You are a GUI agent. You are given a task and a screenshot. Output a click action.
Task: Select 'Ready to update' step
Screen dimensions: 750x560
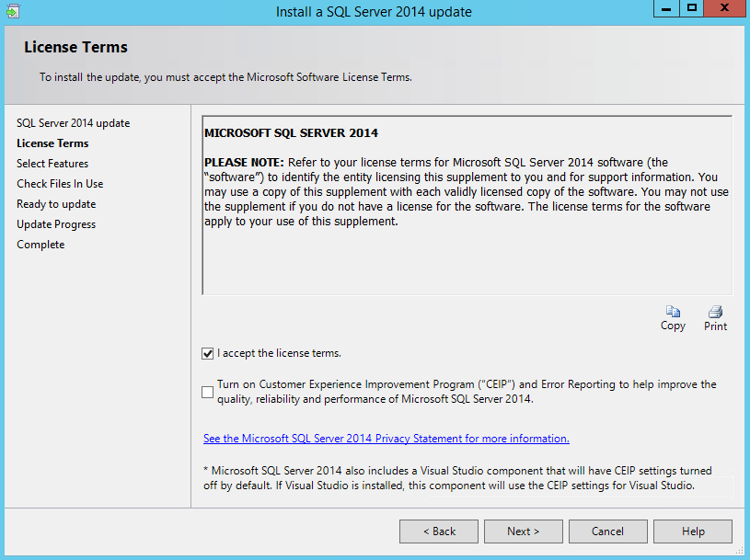(x=56, y=204)
